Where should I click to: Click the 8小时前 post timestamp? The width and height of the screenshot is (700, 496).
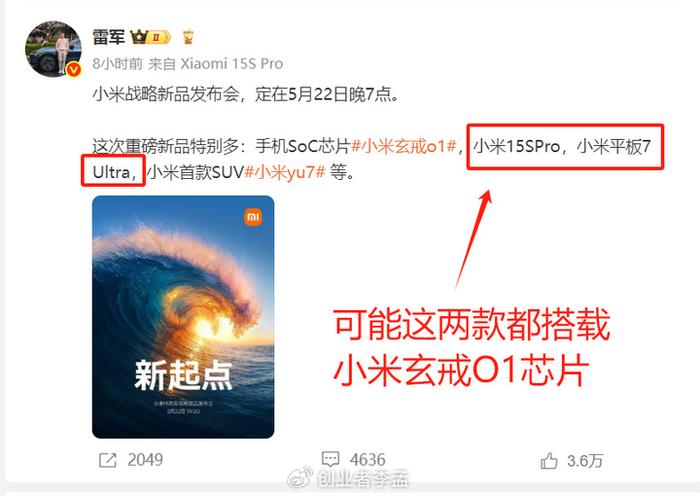[x=117, y=64]
